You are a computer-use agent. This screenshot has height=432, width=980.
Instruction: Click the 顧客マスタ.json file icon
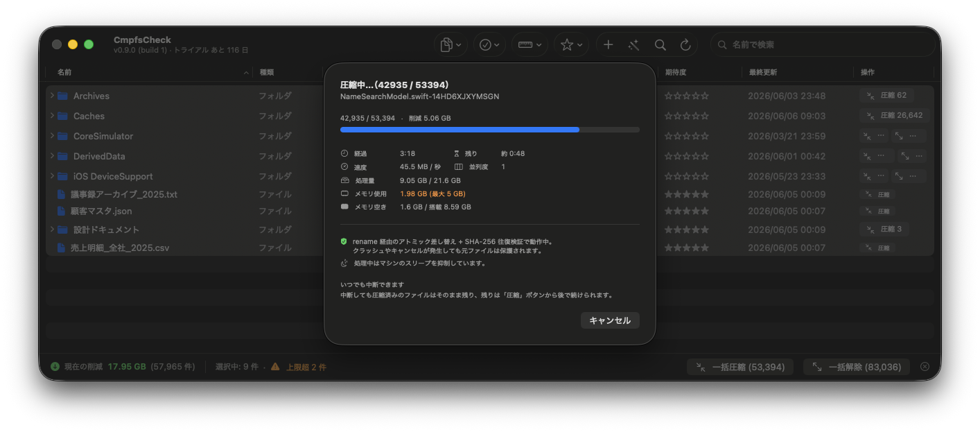pos(62,211)
